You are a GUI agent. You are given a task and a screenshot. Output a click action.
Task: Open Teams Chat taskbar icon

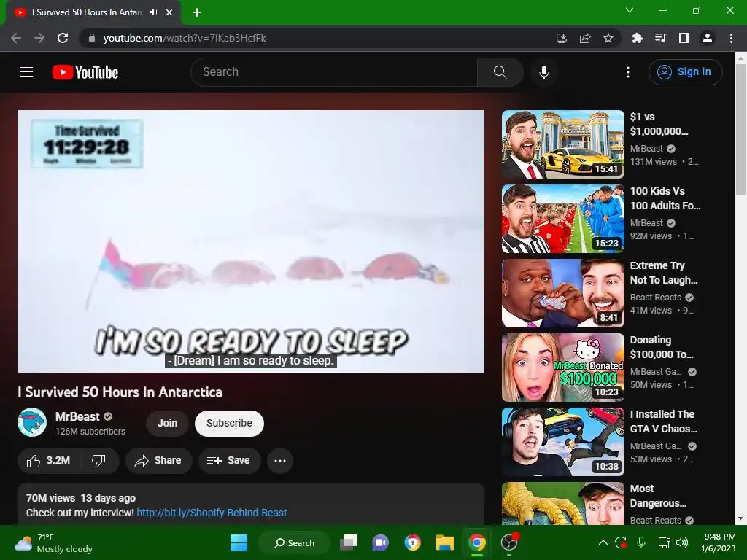click(x=380, y=542)
